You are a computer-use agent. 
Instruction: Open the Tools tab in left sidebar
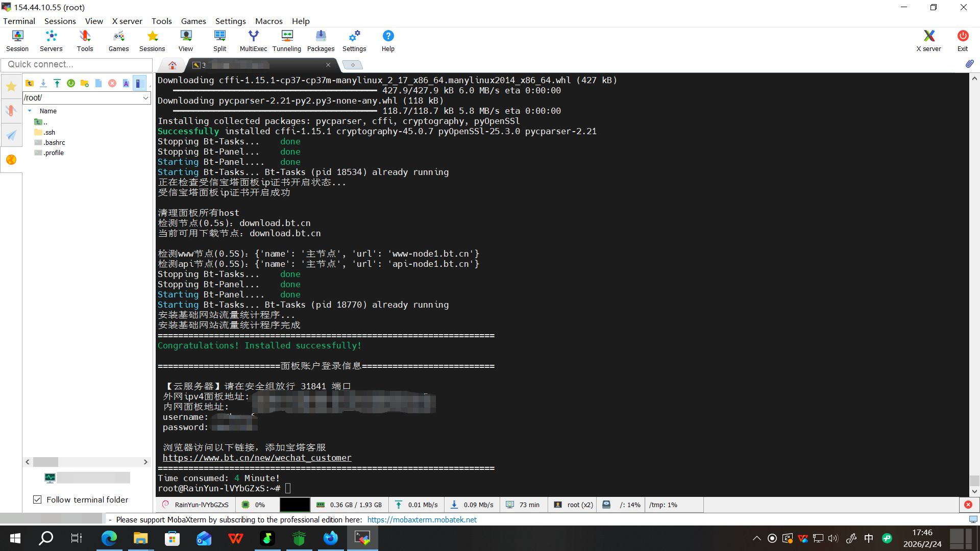[x=11, y=111]
